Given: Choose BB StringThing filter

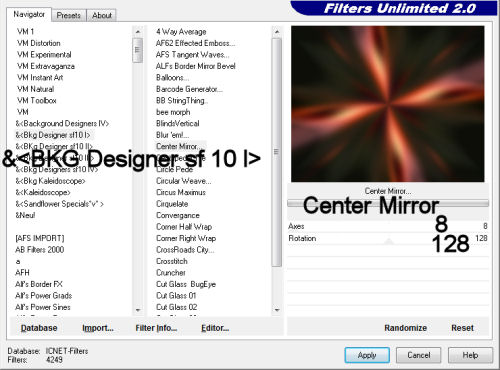Looking at the screenshot, I should tap(182, 100).
